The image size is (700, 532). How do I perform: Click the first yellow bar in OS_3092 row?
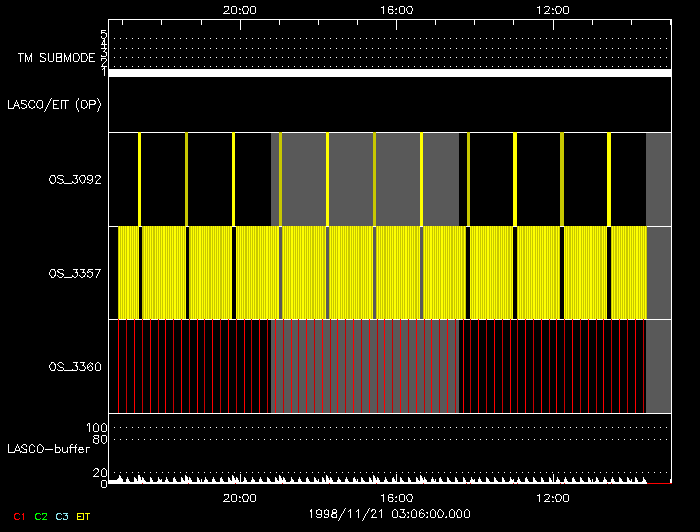coord(140,179)
